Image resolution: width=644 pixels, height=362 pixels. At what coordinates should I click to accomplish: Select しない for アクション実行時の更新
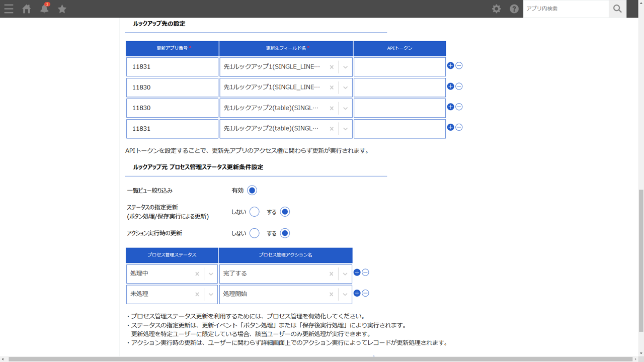[x=255, y=233]
